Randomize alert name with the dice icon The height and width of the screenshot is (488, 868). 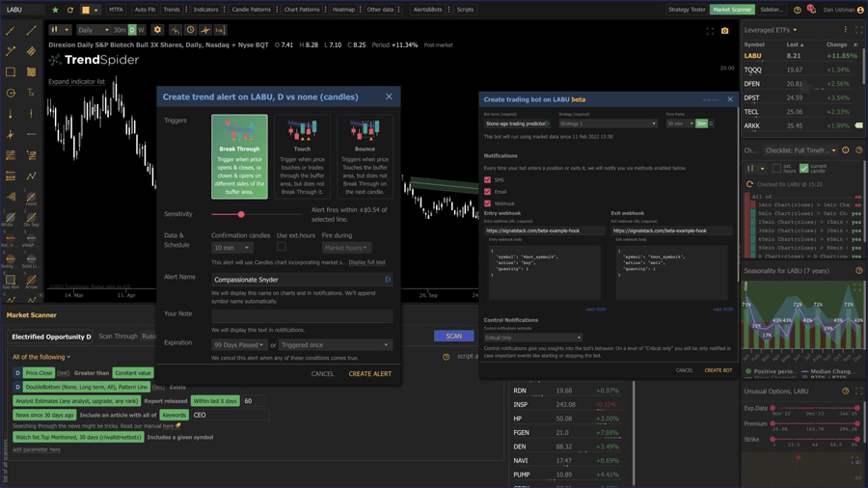coord(388,280)
